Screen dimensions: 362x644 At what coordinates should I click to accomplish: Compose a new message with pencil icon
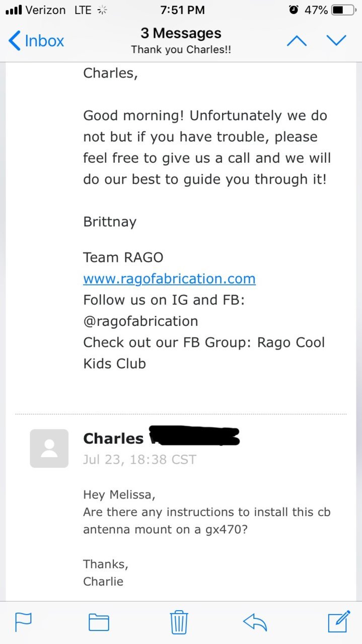[x=339, y=621]
